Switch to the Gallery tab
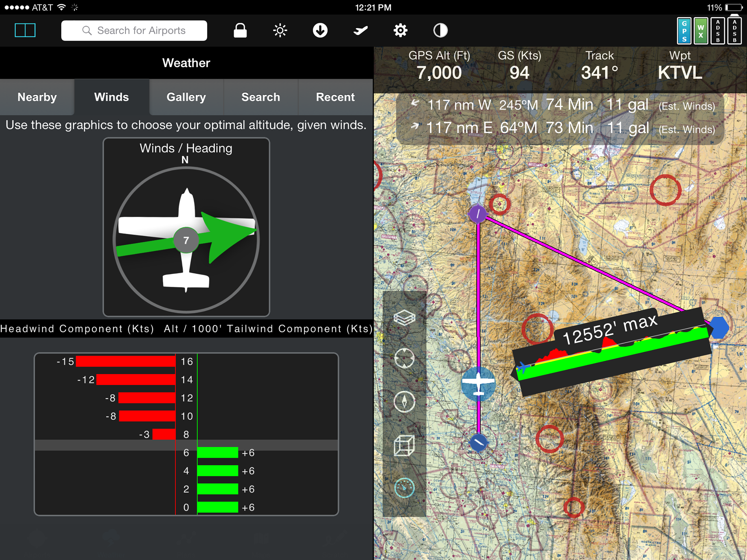Viewport: 747px width, 560px height. coord(186,97)
